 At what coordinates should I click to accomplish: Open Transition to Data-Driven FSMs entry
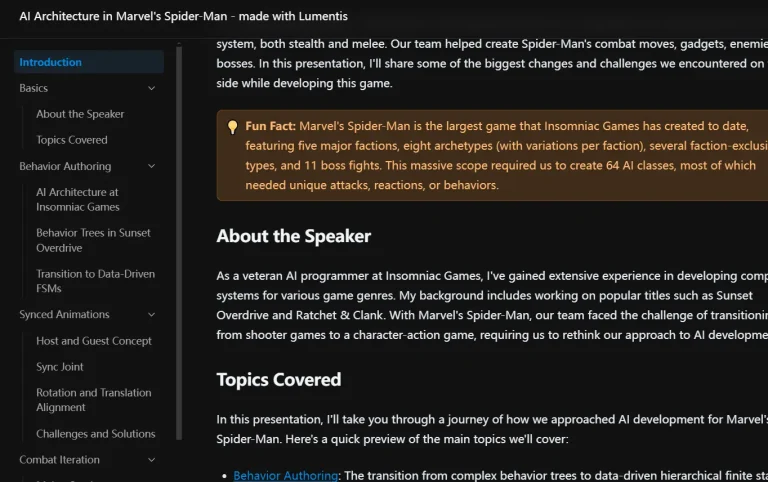click(x=95, y=281)
